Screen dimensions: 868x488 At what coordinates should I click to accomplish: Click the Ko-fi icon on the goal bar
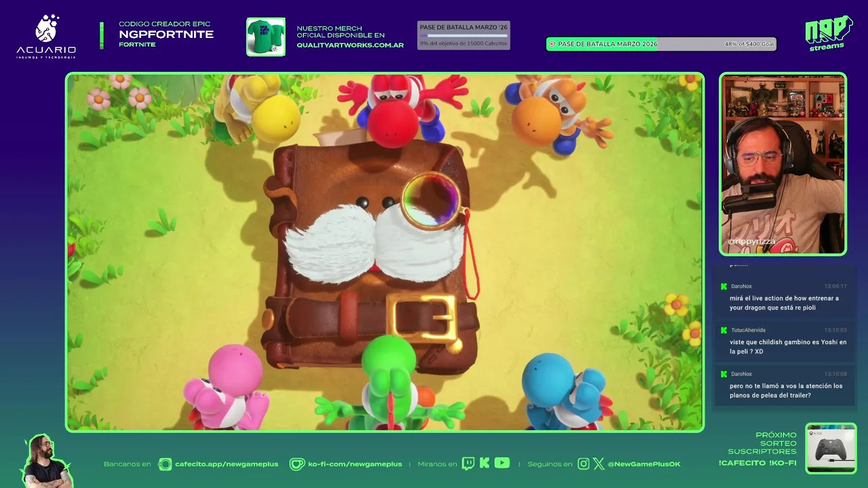pyautogui.click(x=552, y=44)
